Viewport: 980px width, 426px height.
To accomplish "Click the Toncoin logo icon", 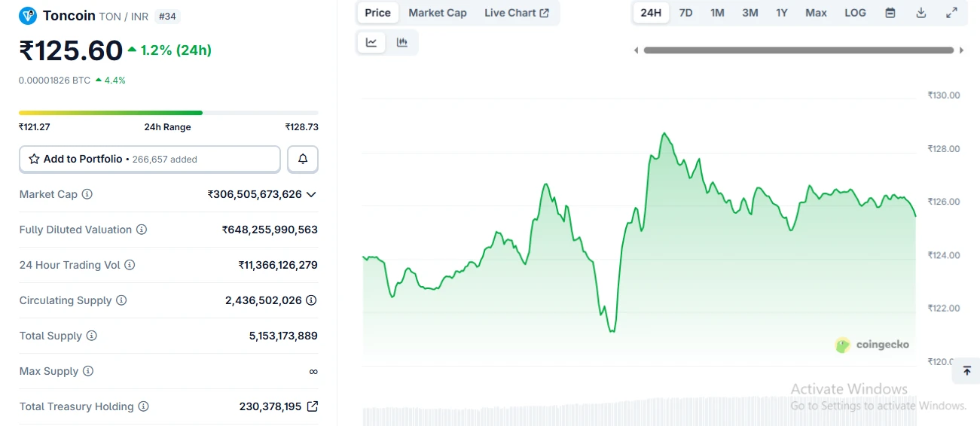I will (28, 15).
